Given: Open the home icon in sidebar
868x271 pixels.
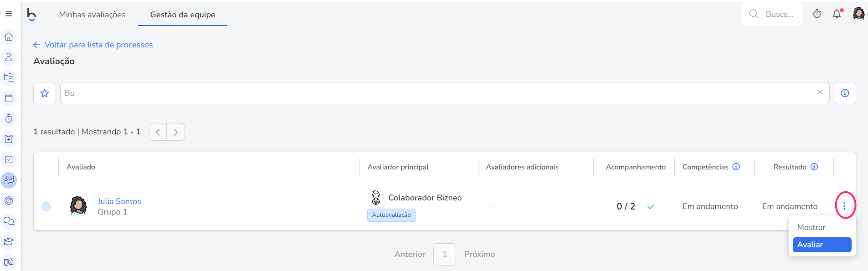Looking at the screenshot, I should pos(9,37).
